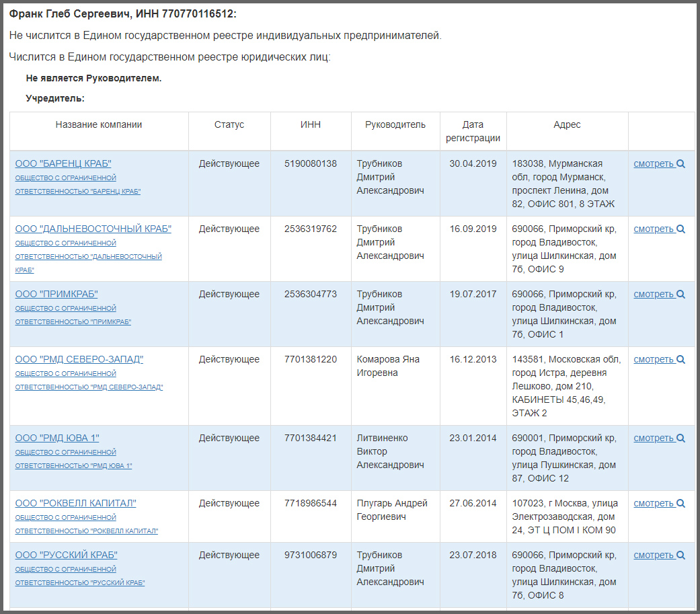Open the ООО "ПРИМКРАБ" company link
The width and height of the screenshot is (700, 614).
click(56, 294)
